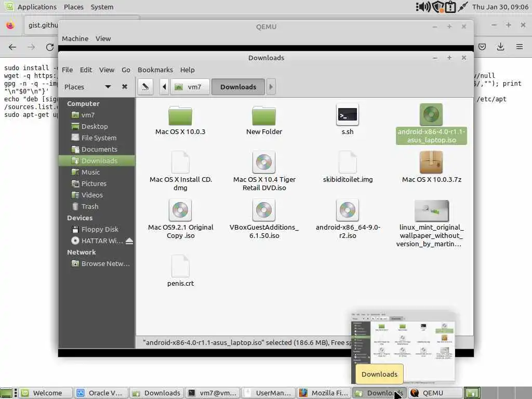This screenshot has height=399, width=532.
Task: Select the VBoxGuestAdditions_6.1.50.iso disc icon
Action: pos(263,210)
